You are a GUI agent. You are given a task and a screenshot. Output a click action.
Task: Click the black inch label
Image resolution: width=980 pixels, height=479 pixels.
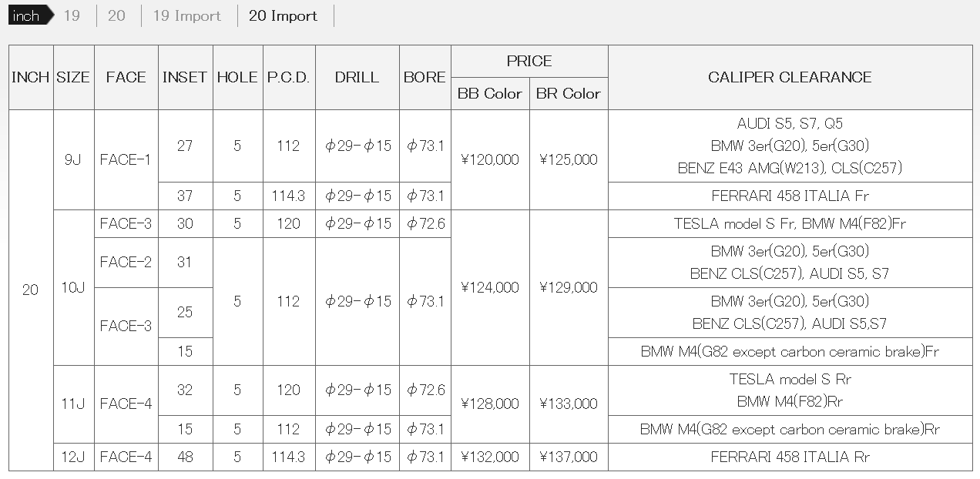pos(27,16)
